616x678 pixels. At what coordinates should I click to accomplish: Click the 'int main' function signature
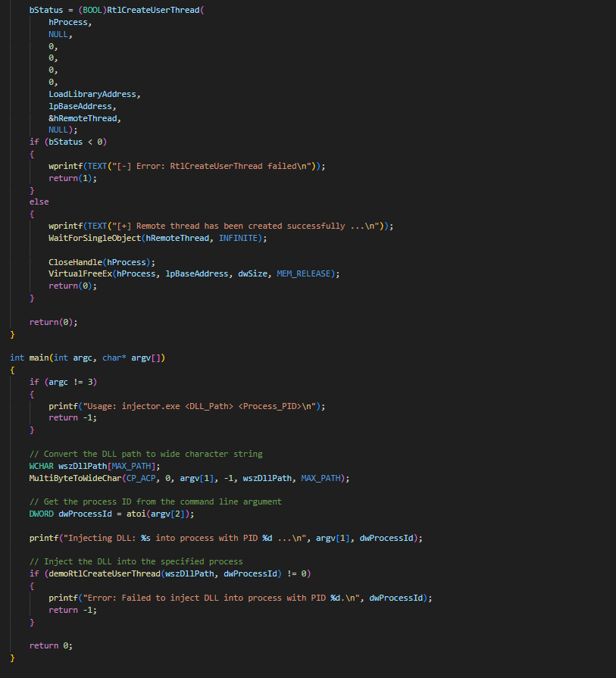pos(87,358)
